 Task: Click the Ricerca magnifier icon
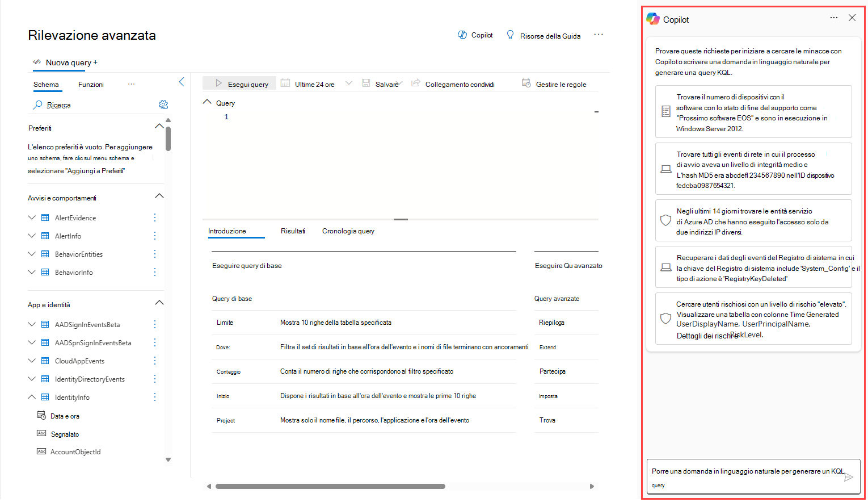tap(37, 104)
